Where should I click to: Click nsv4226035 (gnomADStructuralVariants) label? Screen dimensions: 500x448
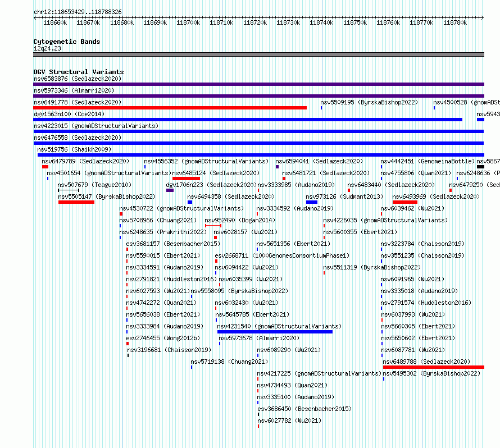385,220
